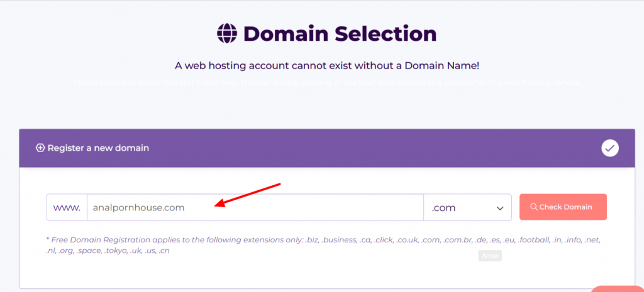Click the chevron arrow of extension selector

(x=500, y=208)
